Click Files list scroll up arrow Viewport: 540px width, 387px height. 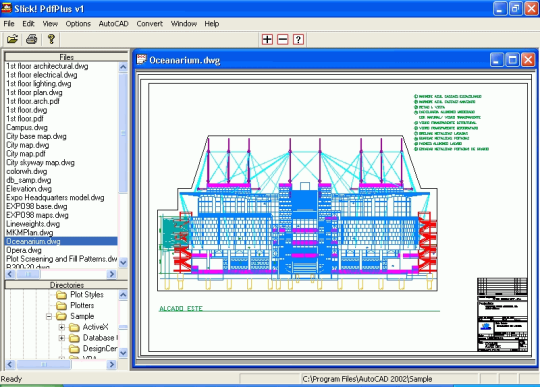[x=123, y=67]
